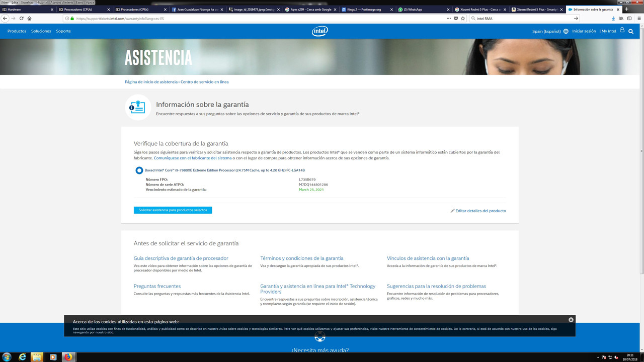Go to 'Centro de servicio en línea' breadcrumb

204,82
